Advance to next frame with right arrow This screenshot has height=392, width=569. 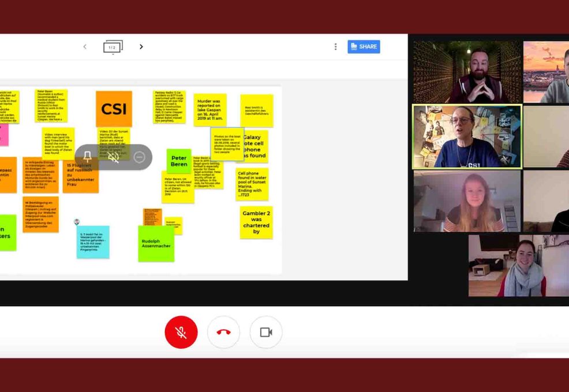click(x=141, y=47)
